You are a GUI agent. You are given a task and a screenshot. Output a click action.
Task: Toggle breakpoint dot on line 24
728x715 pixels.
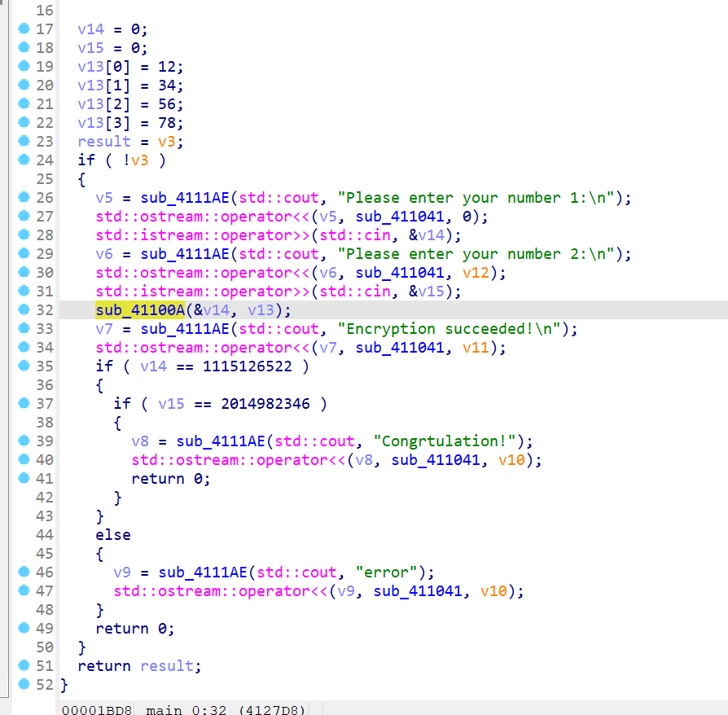[24, 160]
